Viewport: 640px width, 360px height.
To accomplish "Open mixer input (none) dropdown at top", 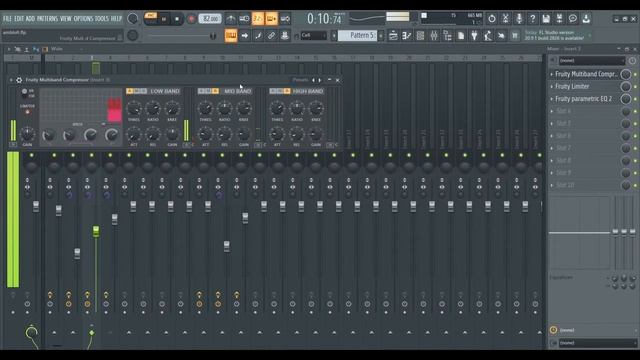I will [592, 61].
